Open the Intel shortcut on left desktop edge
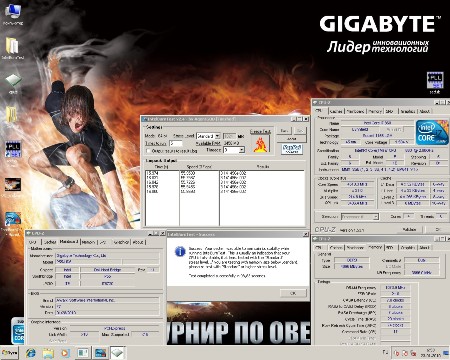 (x=13, y=219)
